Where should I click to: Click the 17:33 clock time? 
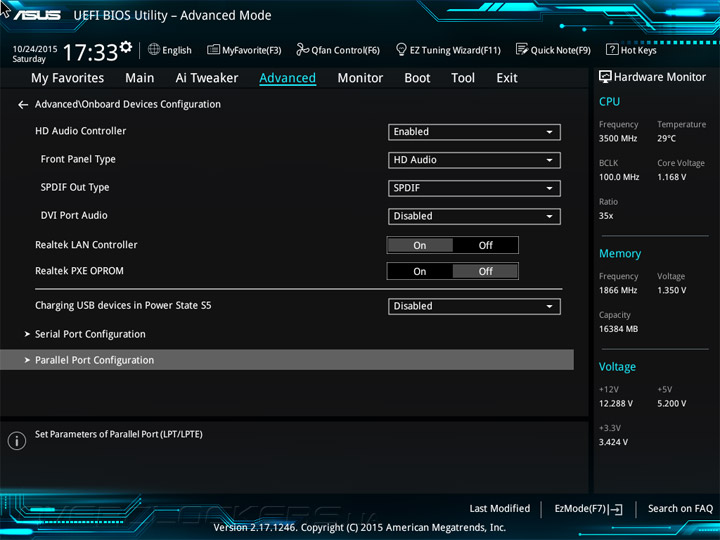coord(90,52)
